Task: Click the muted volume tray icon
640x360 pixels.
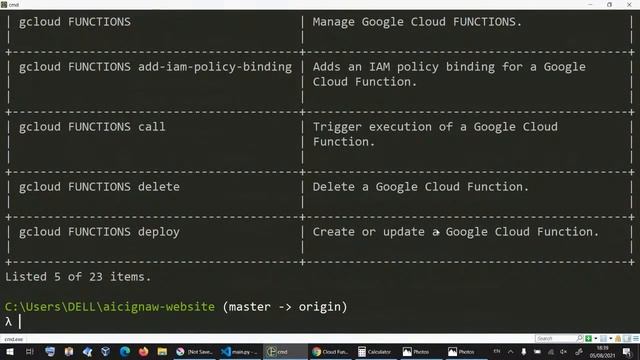Action: 564,351
